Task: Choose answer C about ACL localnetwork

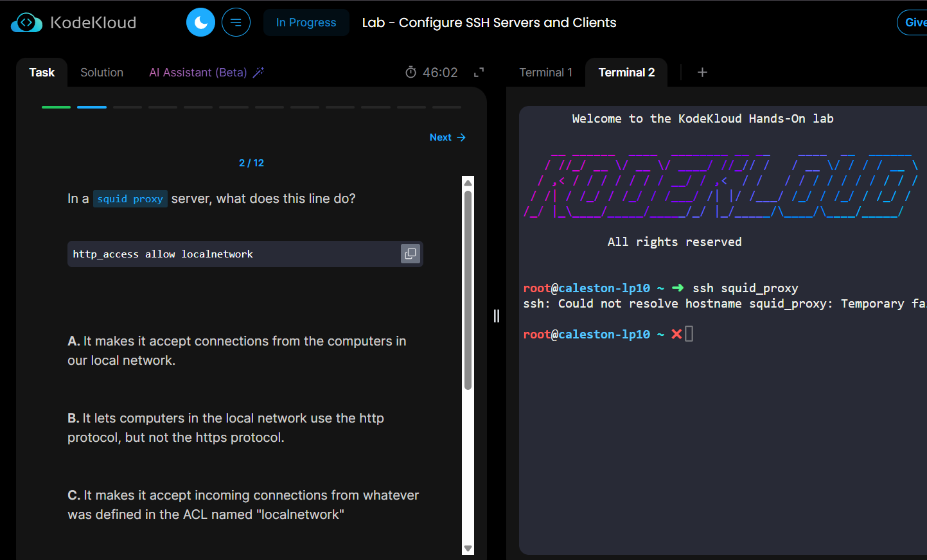Action: (x=243, y=505)
